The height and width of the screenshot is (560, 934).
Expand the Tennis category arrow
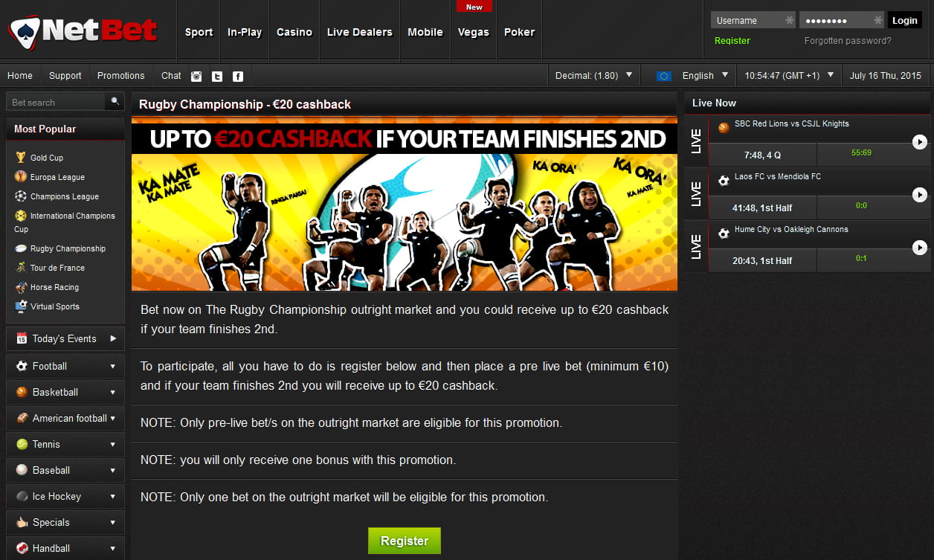(x=113, y=445)
